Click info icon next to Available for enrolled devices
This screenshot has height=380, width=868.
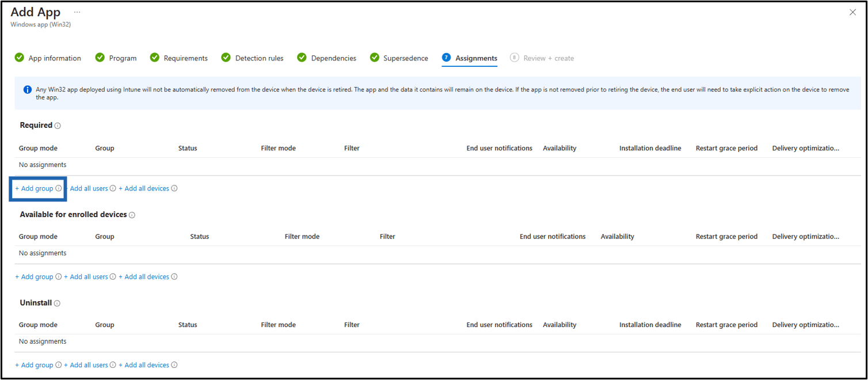click(x=132, y=215)
